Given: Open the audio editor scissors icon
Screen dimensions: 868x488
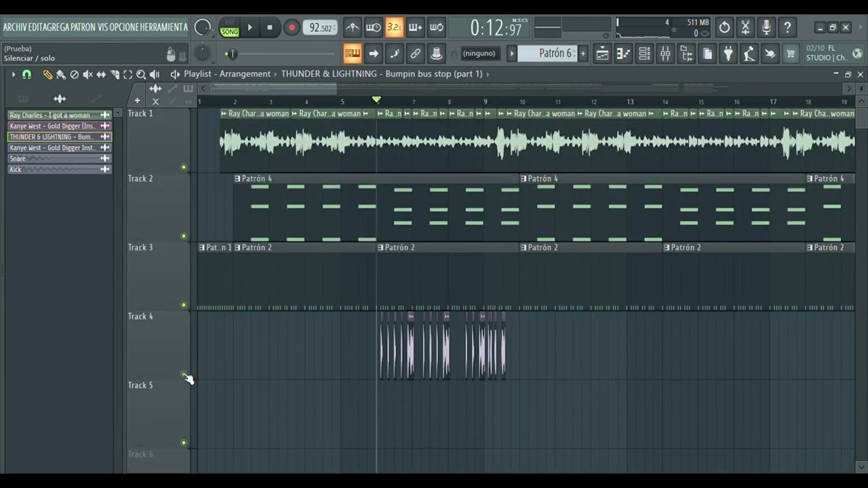Looking at the screenshot, I should (745, 28).
